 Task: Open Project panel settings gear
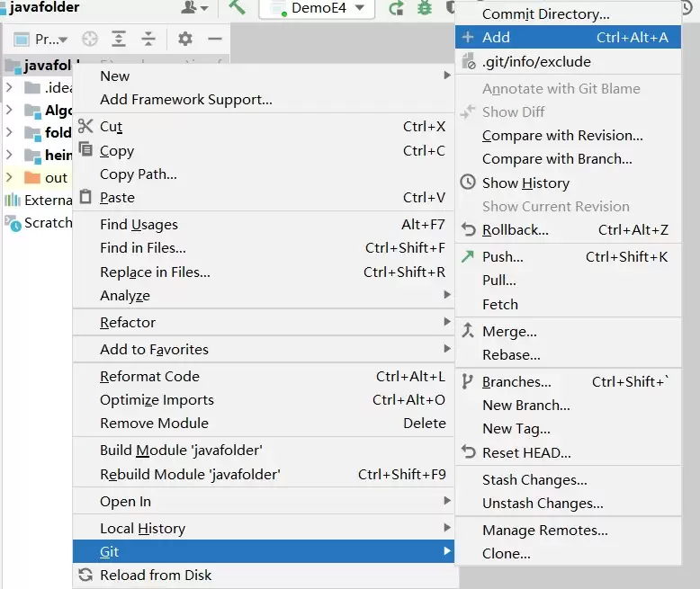[185, 39]
